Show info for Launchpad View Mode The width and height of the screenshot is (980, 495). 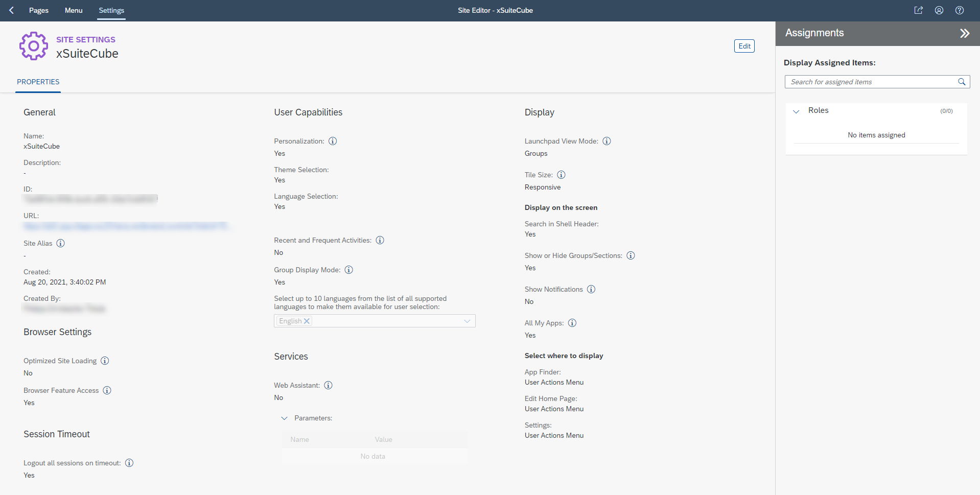pyautogui.click(x=606, y=141)
